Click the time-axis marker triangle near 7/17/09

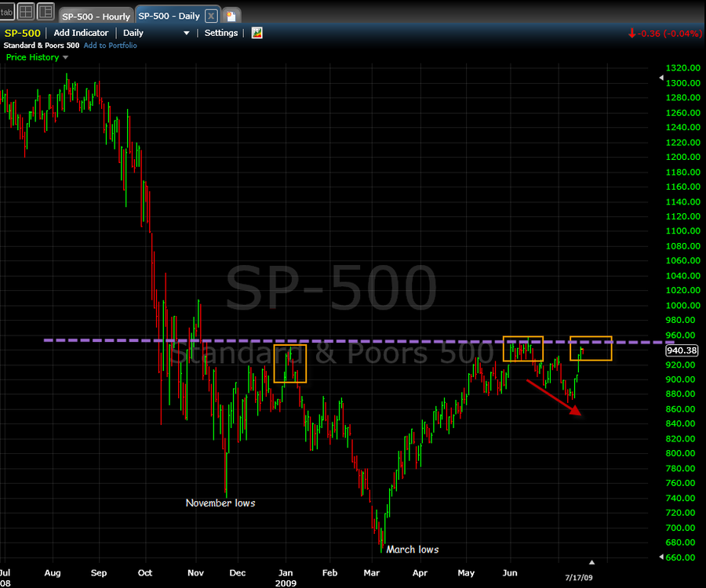click(591, 562)
